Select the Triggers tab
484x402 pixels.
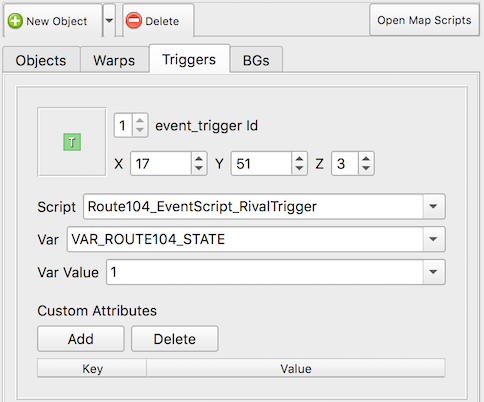189,59
